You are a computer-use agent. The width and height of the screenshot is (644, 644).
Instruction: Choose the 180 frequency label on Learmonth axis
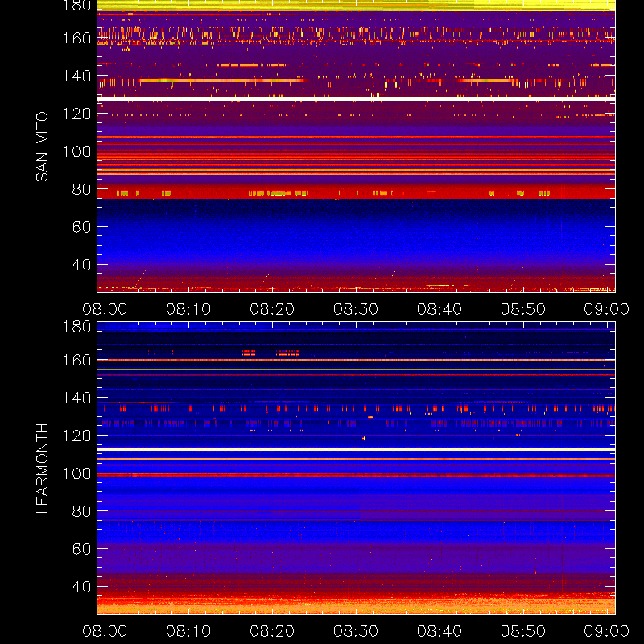76,327
